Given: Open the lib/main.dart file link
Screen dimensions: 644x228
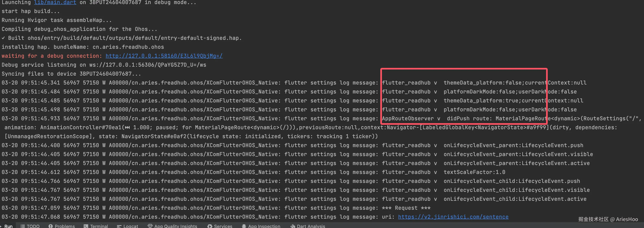Looking at the screenshot, I should tap(55, 2).
